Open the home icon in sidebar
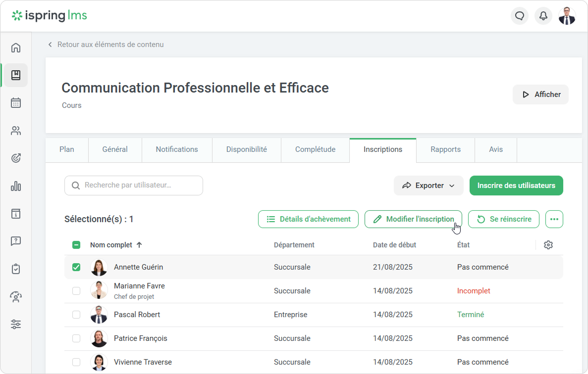This screenshot has height=374, width=588. point(16,47)
